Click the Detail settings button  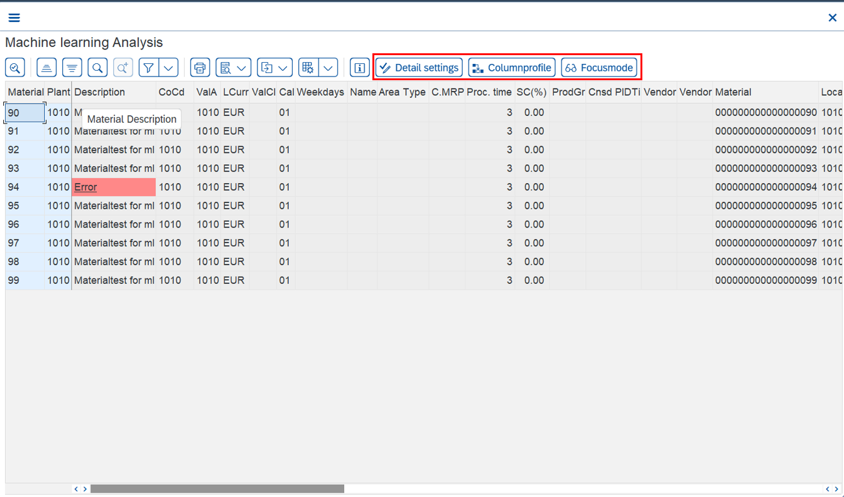click(x=419, y=68)
